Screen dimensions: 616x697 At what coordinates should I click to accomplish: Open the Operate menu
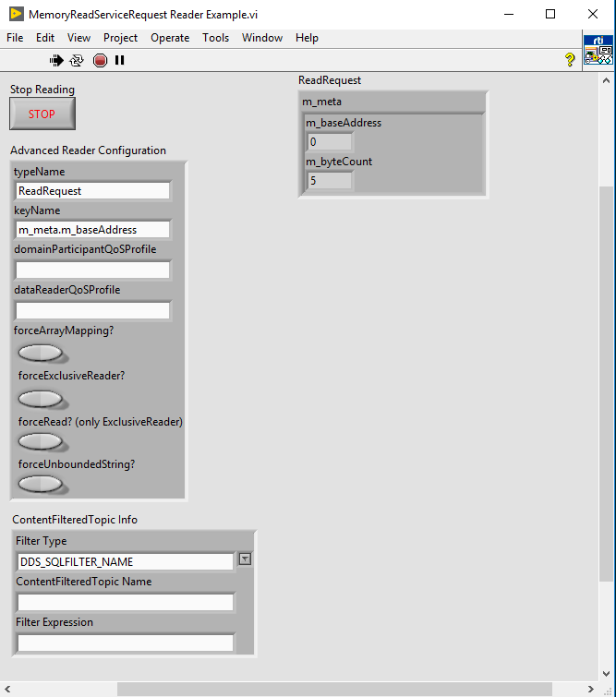pyautogui.click(x=170, y=38)
